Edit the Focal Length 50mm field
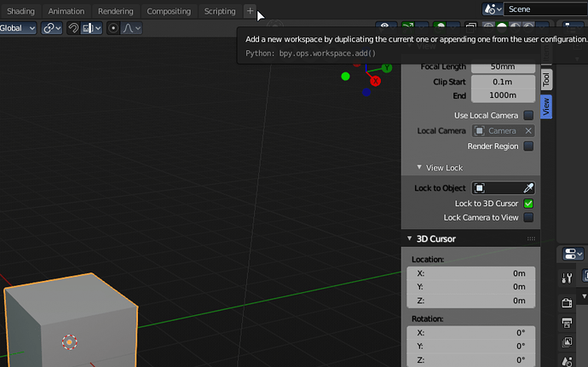The image size is (588, 367). 503,66
